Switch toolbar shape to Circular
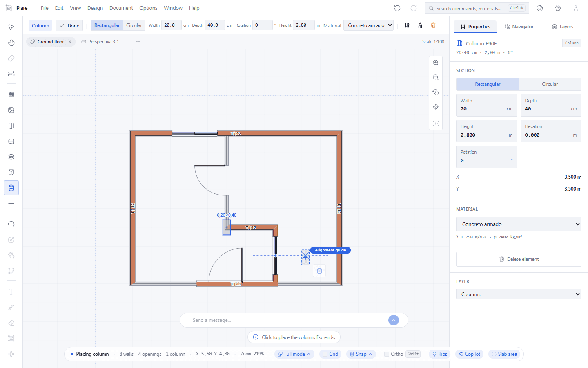Screen dimensions: 588x368 tap(134, 25)
